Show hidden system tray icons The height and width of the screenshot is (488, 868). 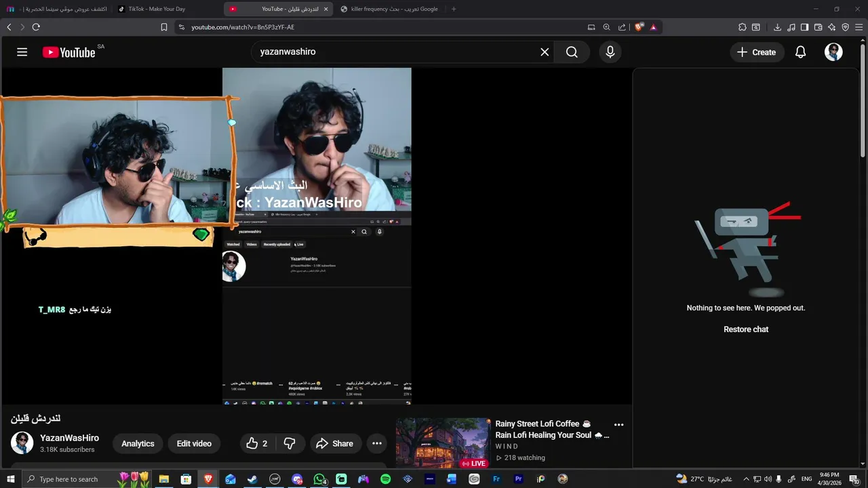coord(746,479)
